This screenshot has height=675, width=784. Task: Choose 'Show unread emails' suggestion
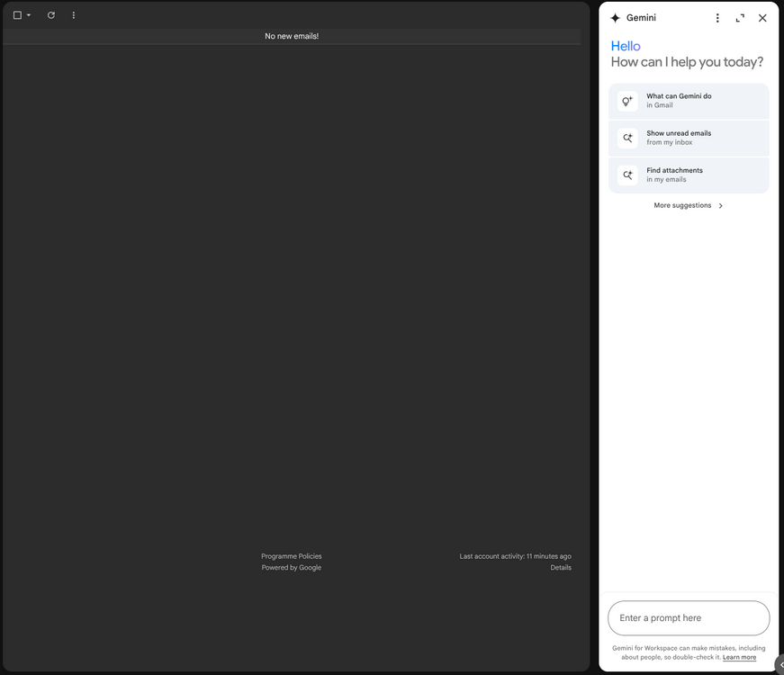(689, 138)
